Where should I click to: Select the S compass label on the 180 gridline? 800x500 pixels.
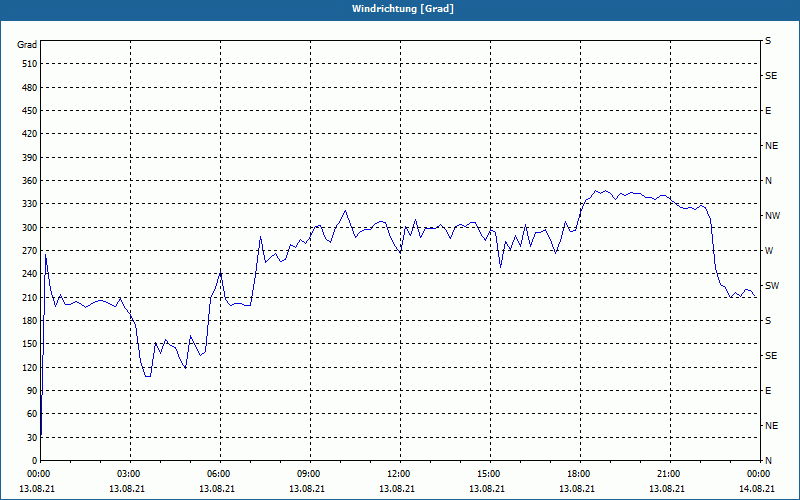(768, 321)
